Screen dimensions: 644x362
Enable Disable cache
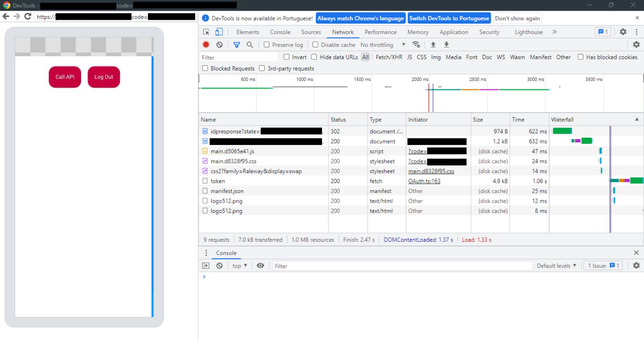pos(315,45)
